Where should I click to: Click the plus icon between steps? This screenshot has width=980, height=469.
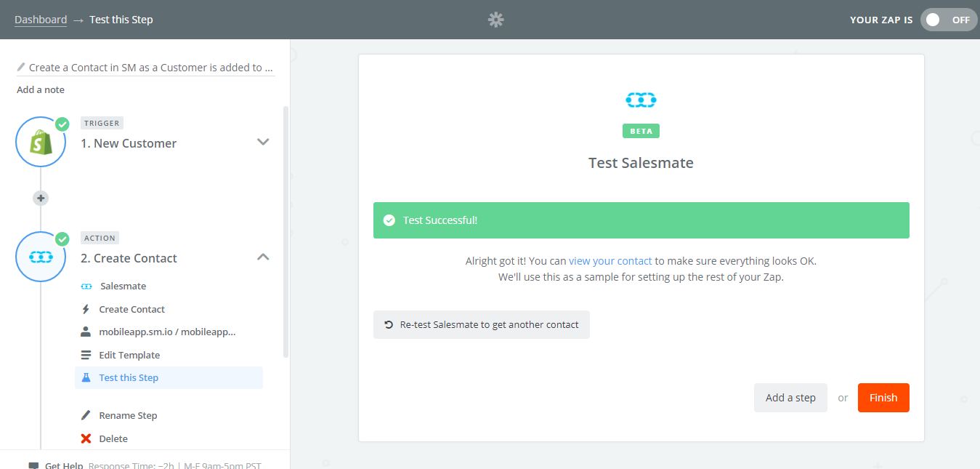[x=41, y=198]
